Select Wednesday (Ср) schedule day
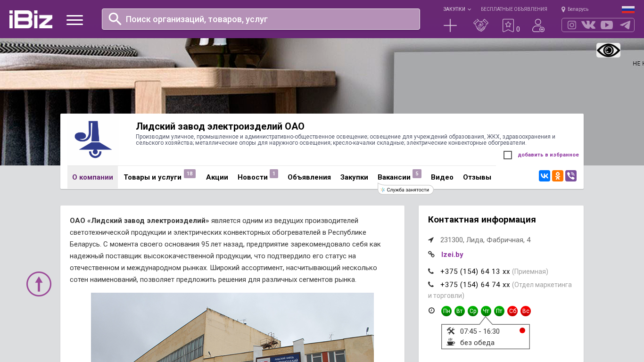644x362 pixels. 473,311
